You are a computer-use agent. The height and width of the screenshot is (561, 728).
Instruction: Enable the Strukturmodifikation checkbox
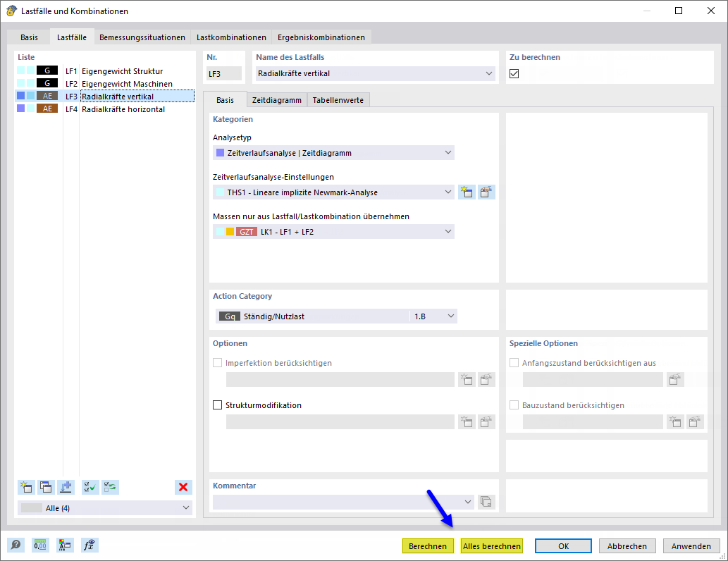(217, 405)
